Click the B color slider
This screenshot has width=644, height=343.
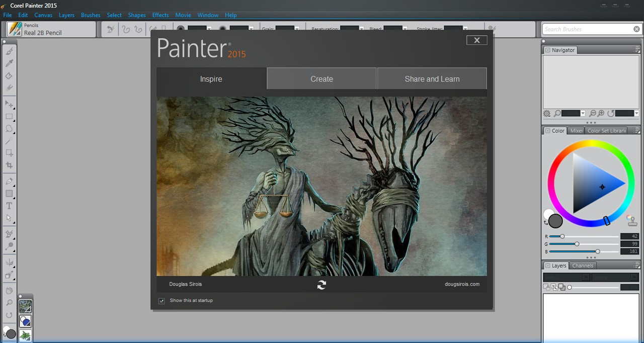[x=584, y=251]
